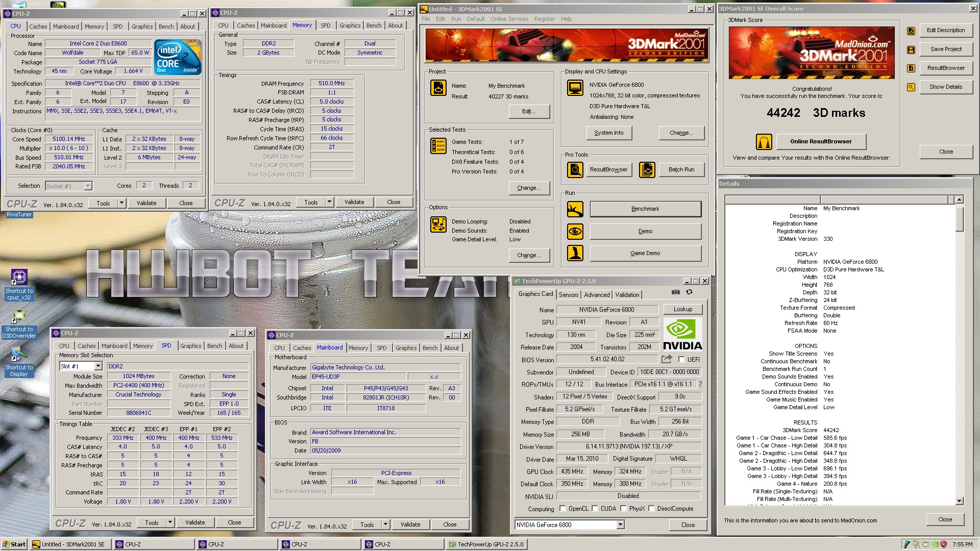Click the Options icon in 3DMark2001
Screen dimensions: 980x551
tap(438, 224)
